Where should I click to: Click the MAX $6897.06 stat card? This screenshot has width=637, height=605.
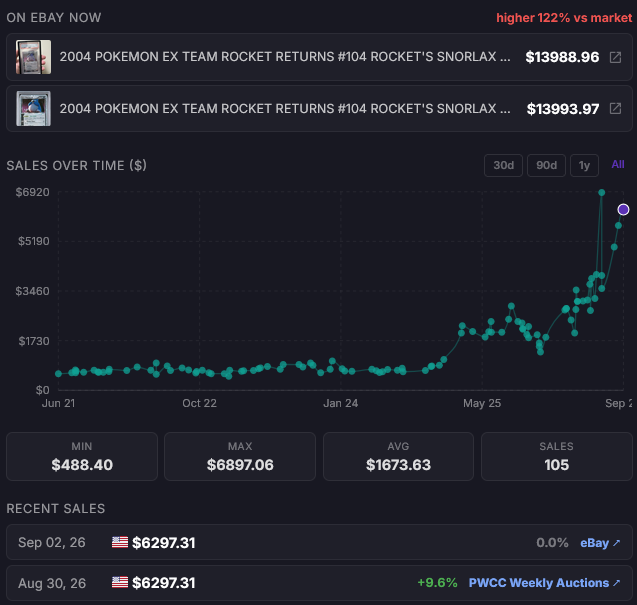coord(240,456)
